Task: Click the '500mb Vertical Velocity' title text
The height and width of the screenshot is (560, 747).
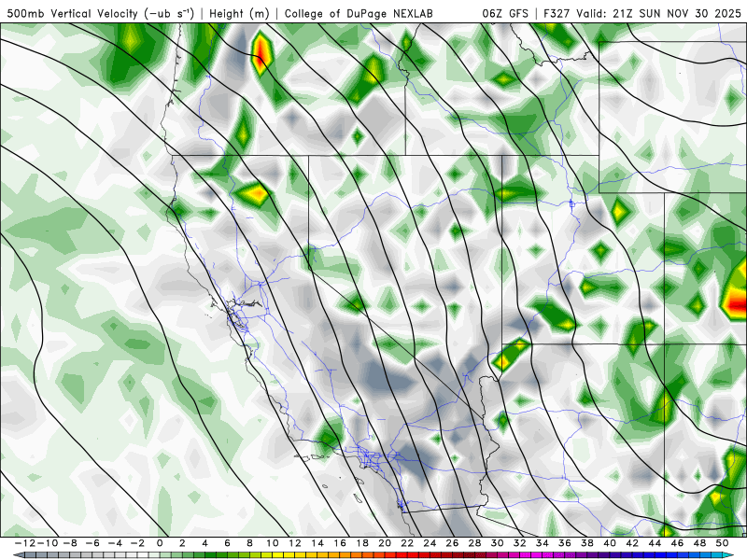Action: click(73, 13)
